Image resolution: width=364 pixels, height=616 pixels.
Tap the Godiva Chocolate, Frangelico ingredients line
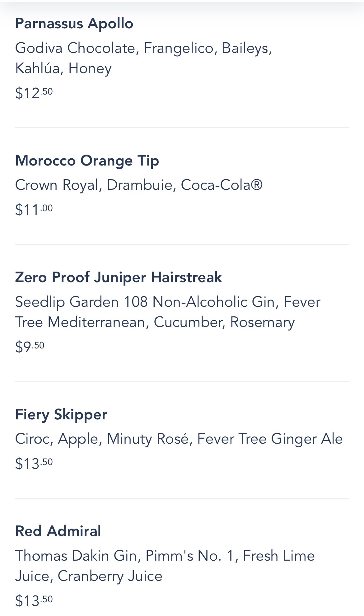click(143, 48)
